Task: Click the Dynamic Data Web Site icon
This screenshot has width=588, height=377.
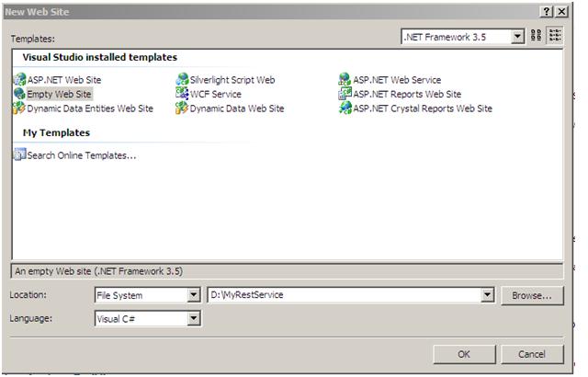Action: (182, 108)
